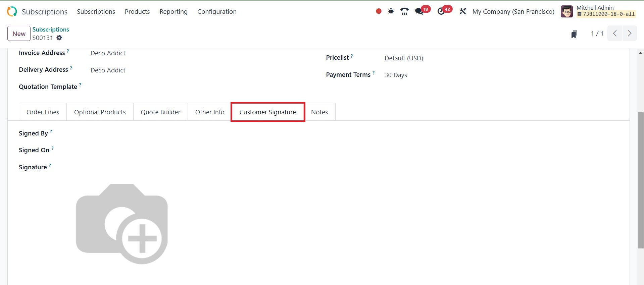Select the Customer Signature tab
Image resolution: width=644 pixels, height=285 pixels.
(268, 112)
